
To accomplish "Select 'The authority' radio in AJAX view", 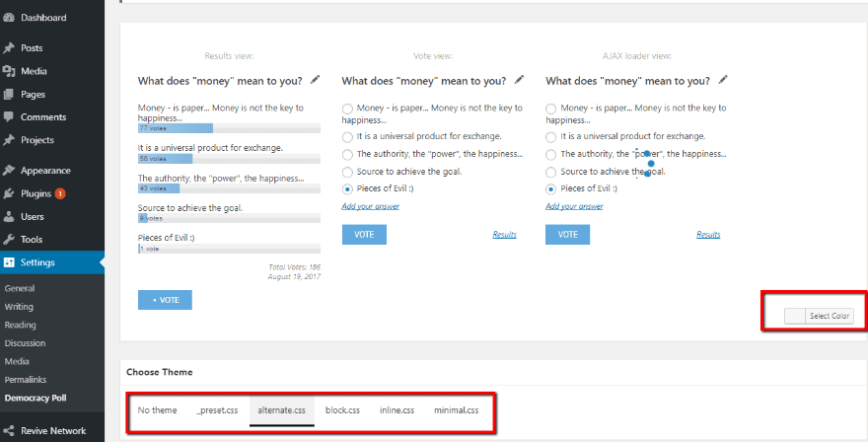I will (550, 155).
